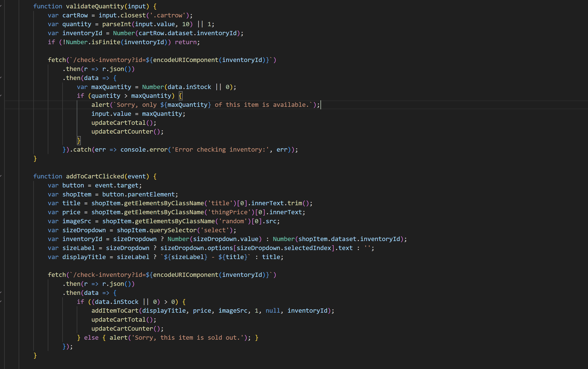588x369 pixels.
Task: Click the sizeDropdown variable declaration name
Action: [84, 230]
